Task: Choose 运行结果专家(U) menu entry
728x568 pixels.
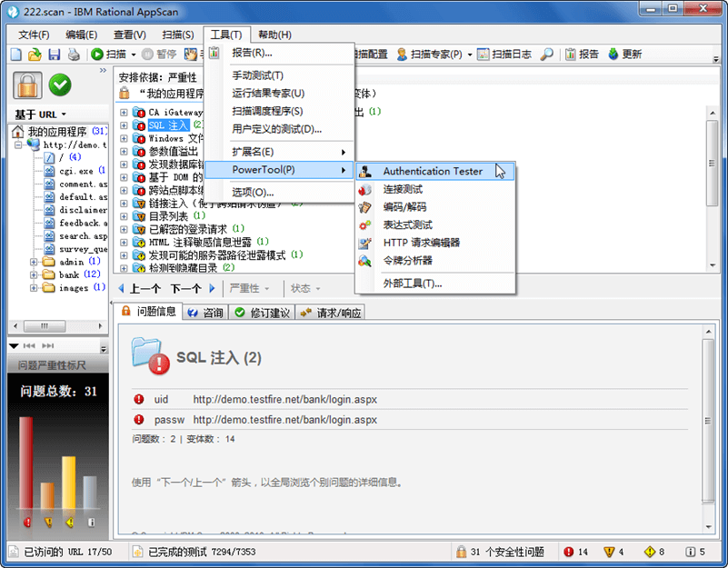Action: (279, 94)
